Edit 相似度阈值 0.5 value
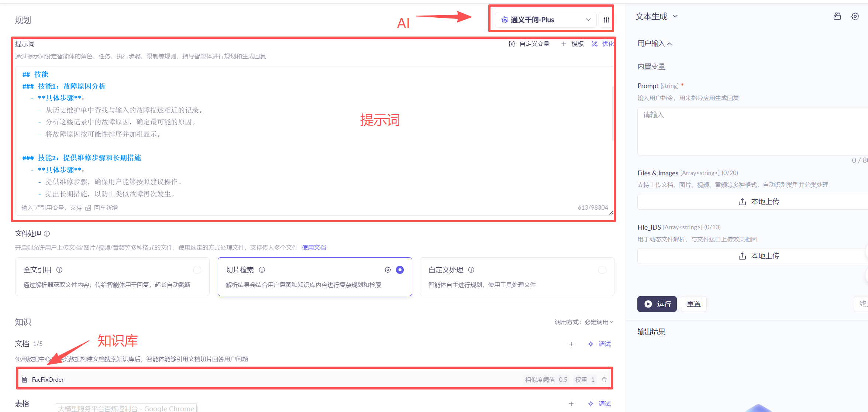The height and width of the screenshot is (412, 868). 546,380
